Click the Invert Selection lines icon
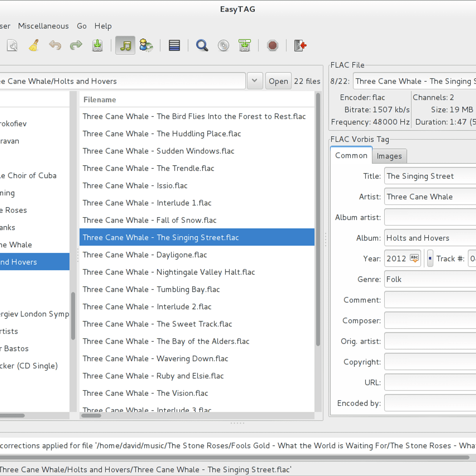This screenshot has width=476, height=476. tap(174, 46)
